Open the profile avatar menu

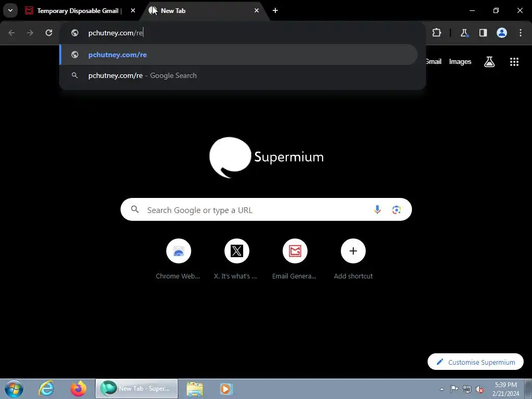[502, 33]
